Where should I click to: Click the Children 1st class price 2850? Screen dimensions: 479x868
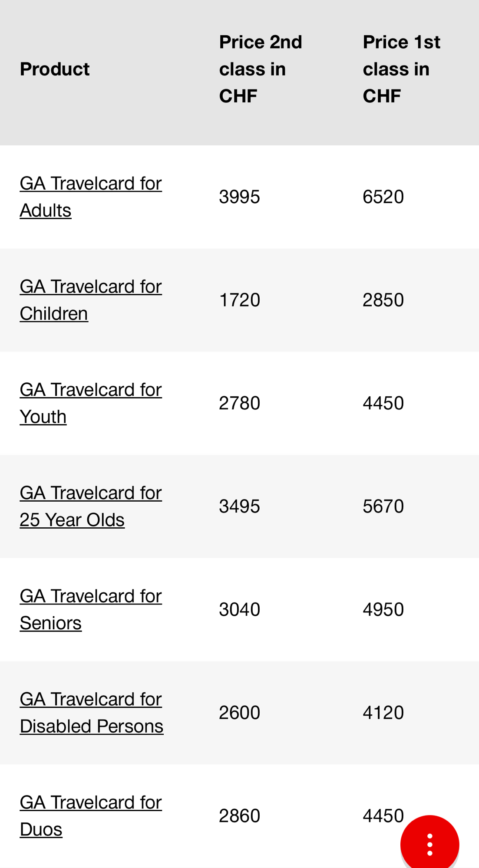(x=383, y=300)
